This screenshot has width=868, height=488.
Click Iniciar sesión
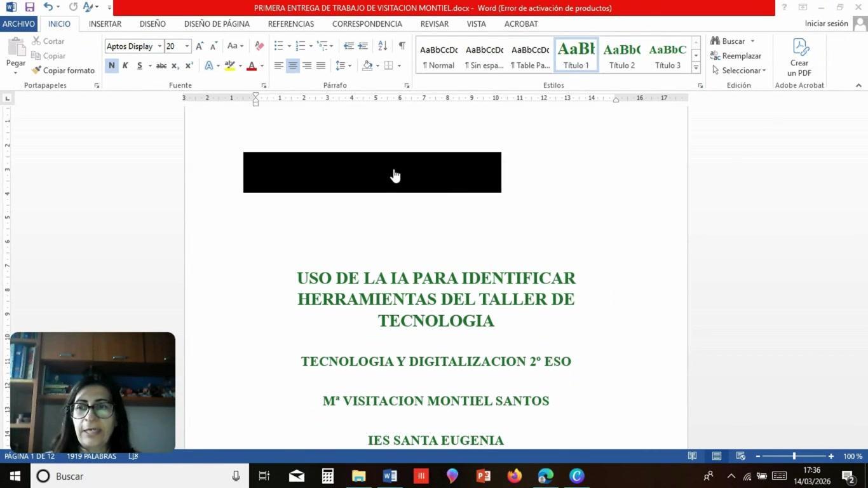[x=827, y=24]
